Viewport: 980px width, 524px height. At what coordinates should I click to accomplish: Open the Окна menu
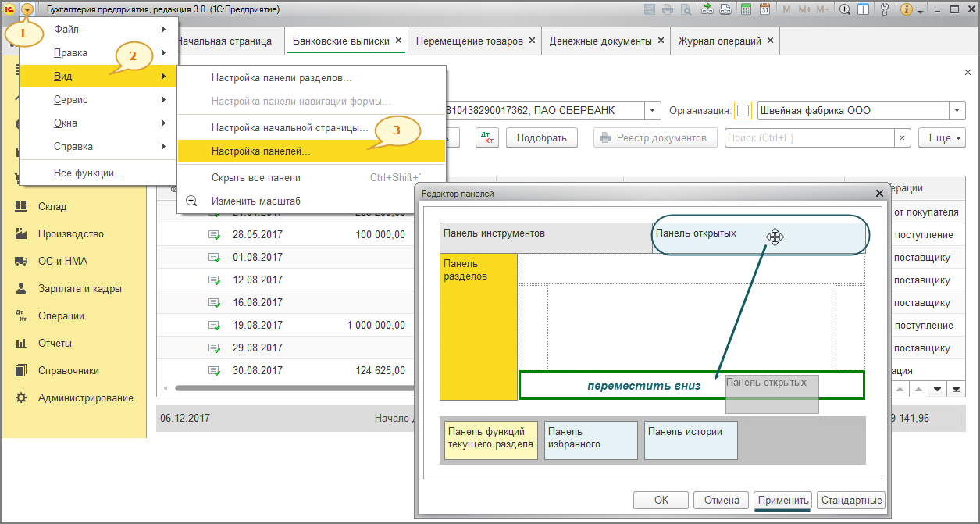point(98,123)
